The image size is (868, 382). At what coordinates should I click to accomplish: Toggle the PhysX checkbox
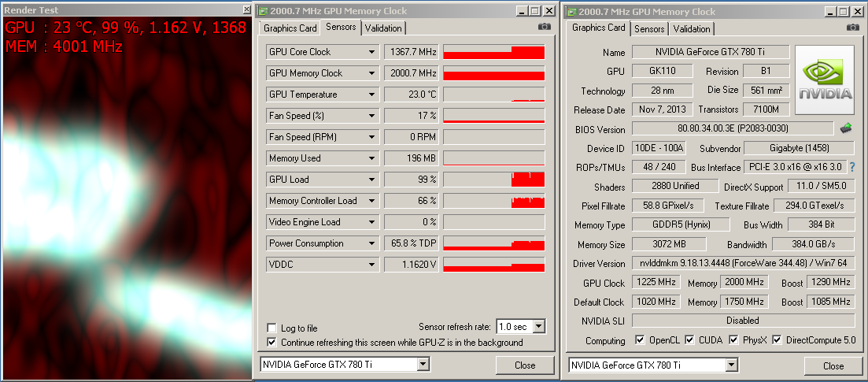(733, 339)
